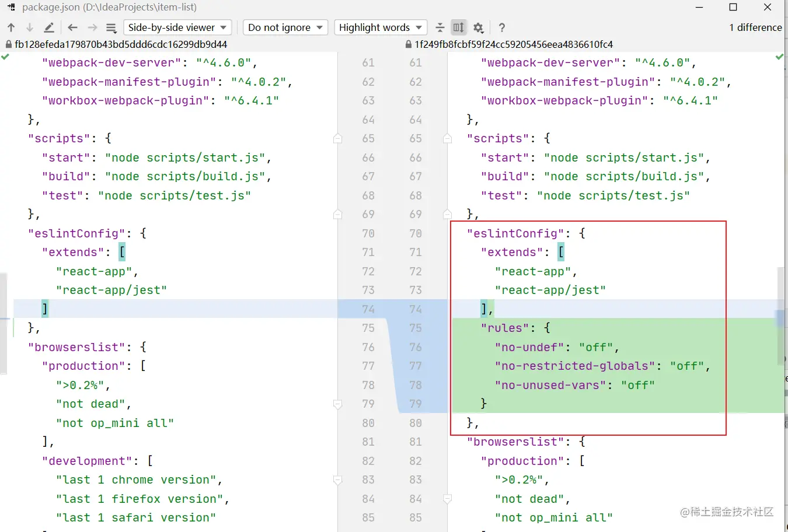Image resolution: width=788 pixels, height=532 pixels.
Task: Click "browserslist" line in left pane
Action: pyautogui.click(x=88, y=347)
